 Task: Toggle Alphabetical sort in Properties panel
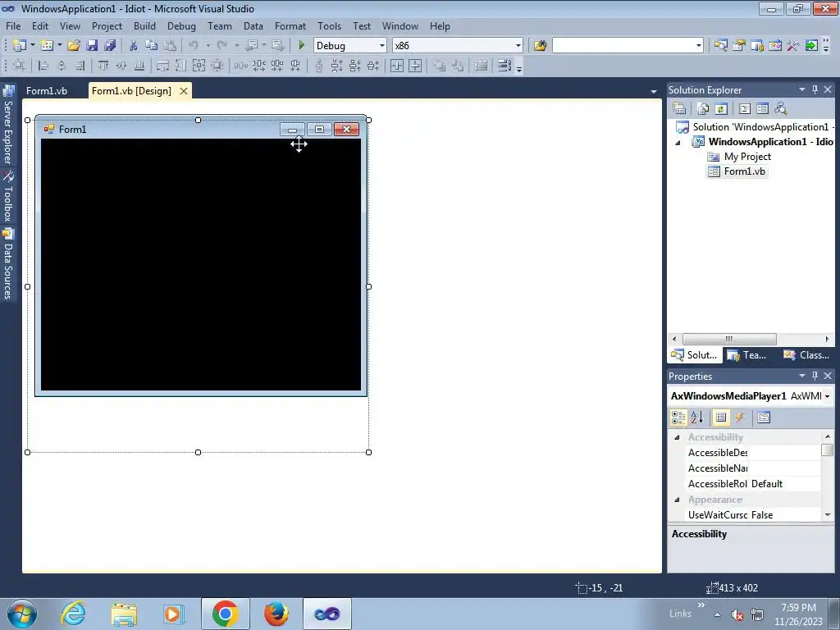[x=697, y=418]
